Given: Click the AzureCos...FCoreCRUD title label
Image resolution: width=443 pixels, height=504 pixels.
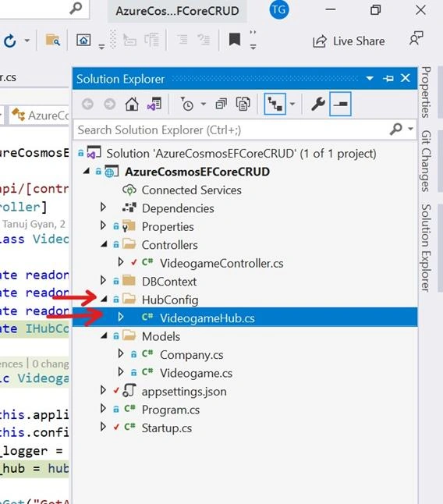Looking at the screenshot, I should (x=177, y=11).
